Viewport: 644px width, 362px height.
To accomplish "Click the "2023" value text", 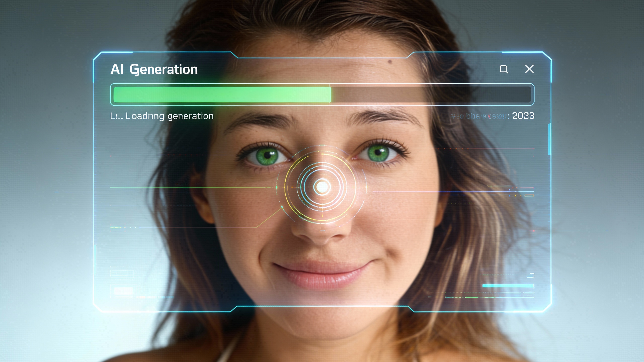I will point(523,116).
